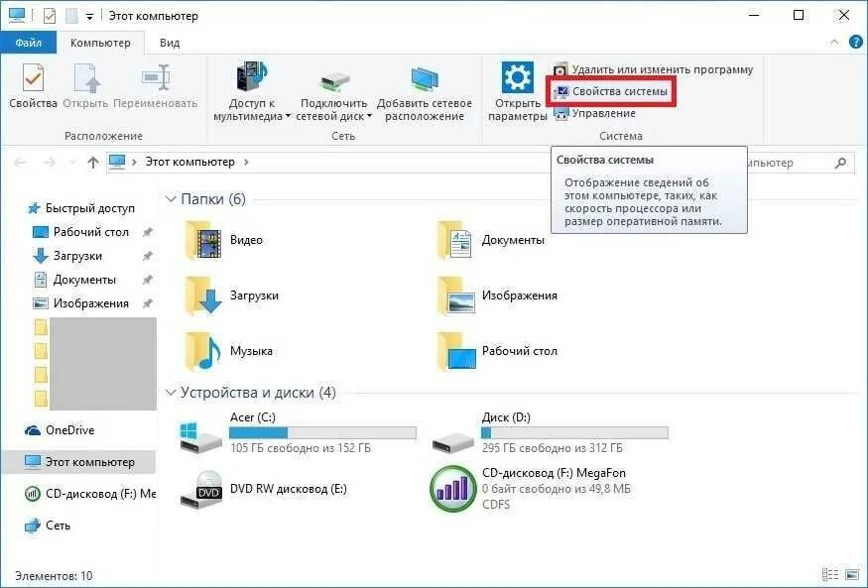Click the search magnifier icon

[841, 163]
